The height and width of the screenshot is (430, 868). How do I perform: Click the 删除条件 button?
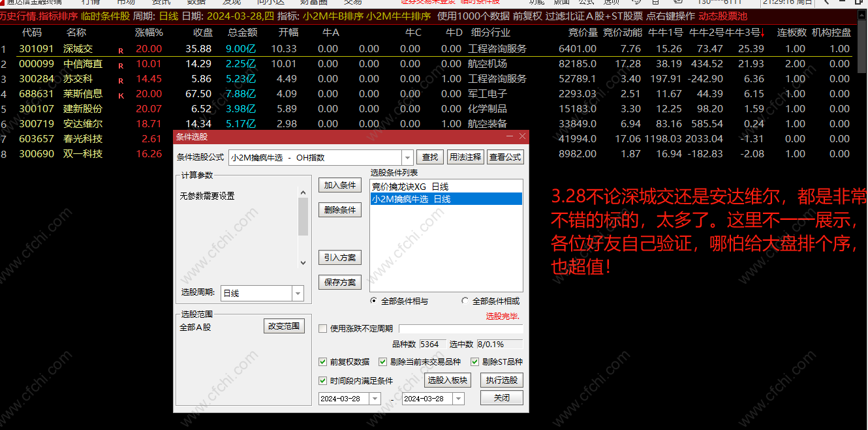(340, 210)
